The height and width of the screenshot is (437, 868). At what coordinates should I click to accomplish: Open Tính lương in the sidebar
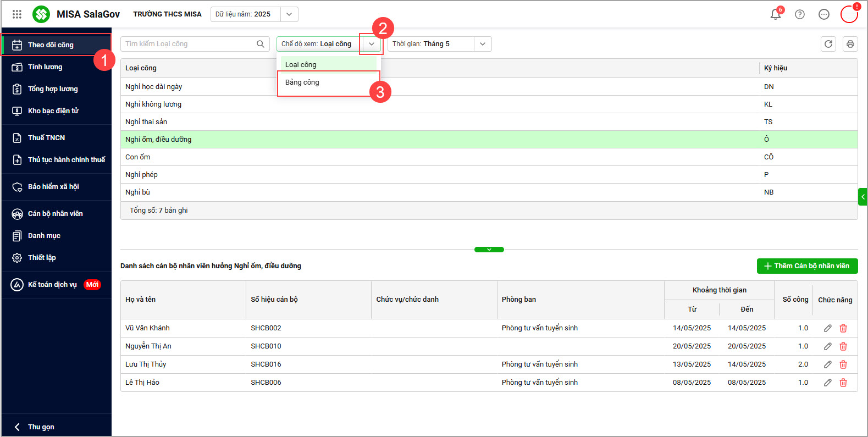coord(45,67)
